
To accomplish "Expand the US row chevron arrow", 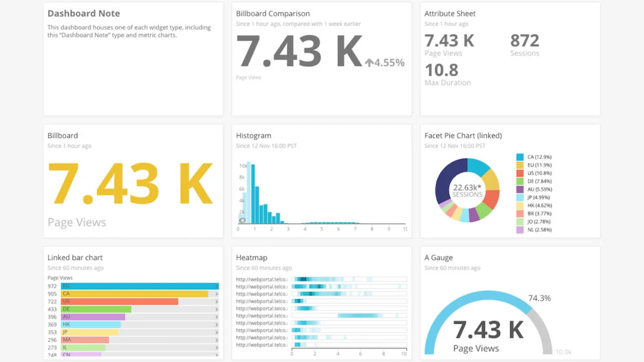I will [x=217, y=302].
